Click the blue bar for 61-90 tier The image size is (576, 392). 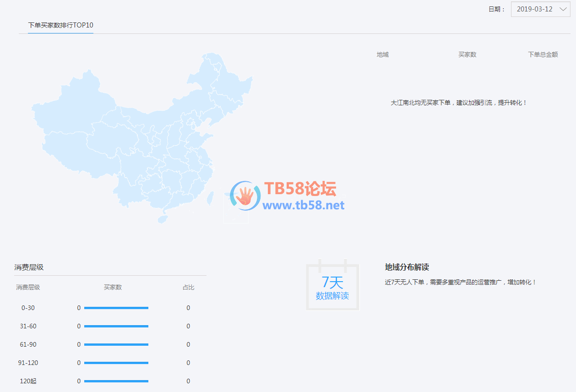click(116, 345)
